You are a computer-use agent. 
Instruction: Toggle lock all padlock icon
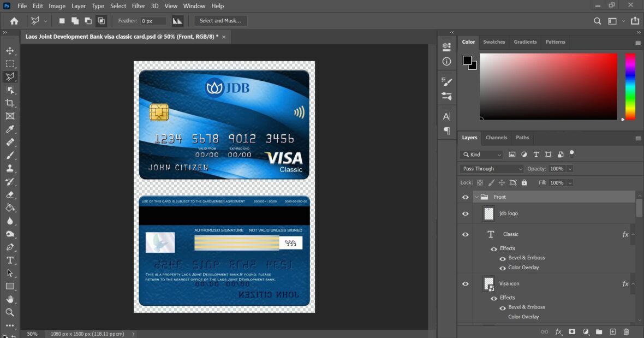click(524, 183)
